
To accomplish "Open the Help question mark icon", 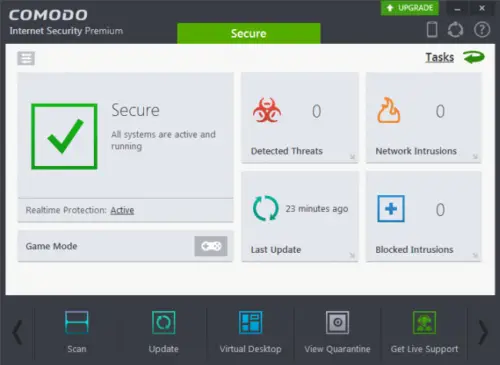I will click(x=482, y=30).
